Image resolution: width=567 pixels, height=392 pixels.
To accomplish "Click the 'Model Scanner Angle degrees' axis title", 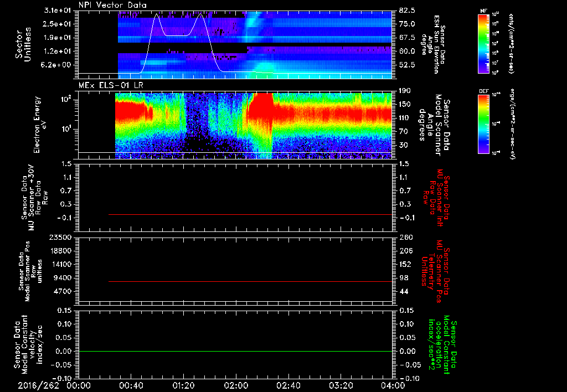I will click(x=434, y=125).
